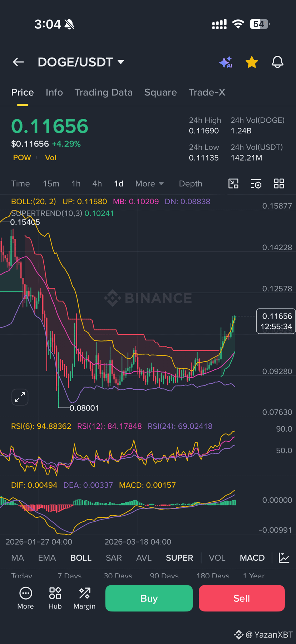Tap the +4.29% price change
296x644 pixels.
click(x=66, y=144)
